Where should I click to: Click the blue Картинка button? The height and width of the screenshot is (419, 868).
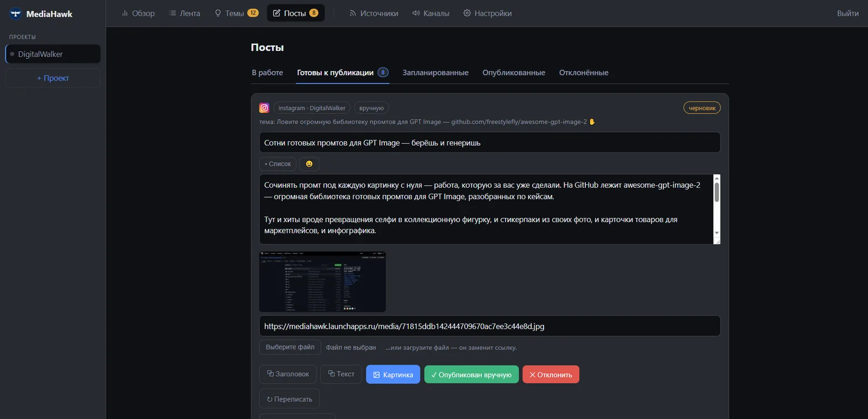pos(393,374)
